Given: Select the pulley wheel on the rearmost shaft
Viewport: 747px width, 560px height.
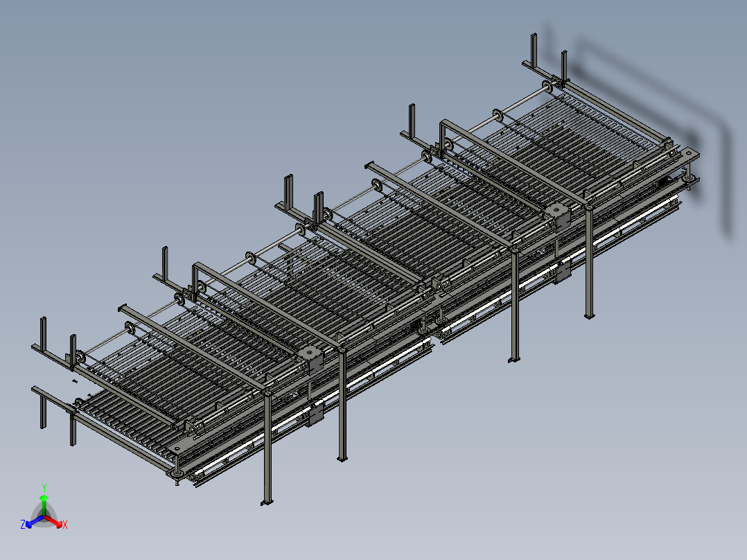Looking at the screenshot, I should (x=549, y=87).
